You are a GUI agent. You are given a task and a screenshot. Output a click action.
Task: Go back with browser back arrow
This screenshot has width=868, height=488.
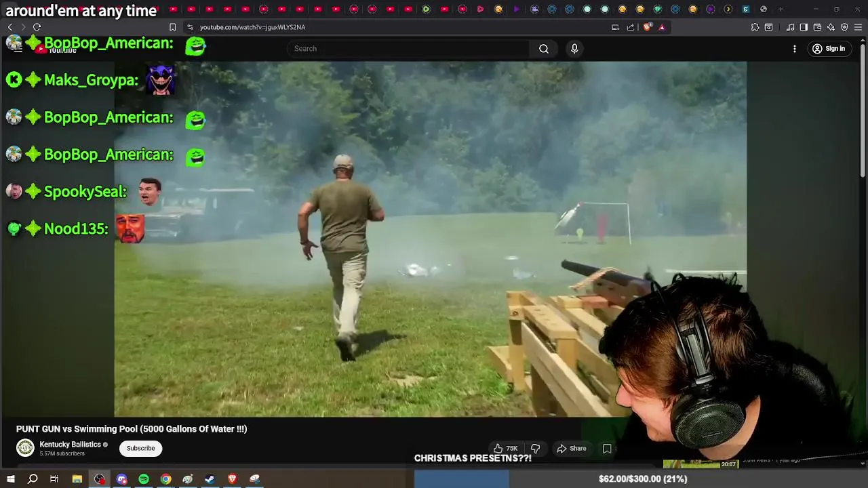tap(9, 27)
